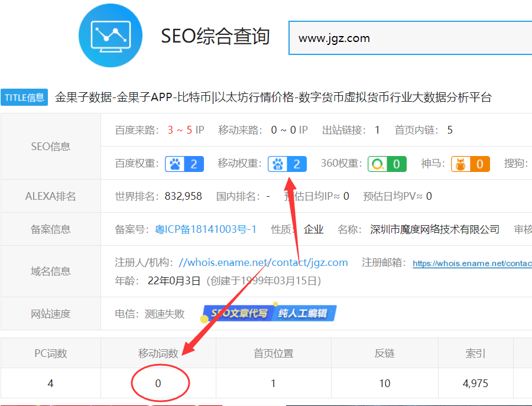Viewport: 532px width, 406px height.
Task: Click the 性质 value 企业
Action: click(x=313, y=229)
